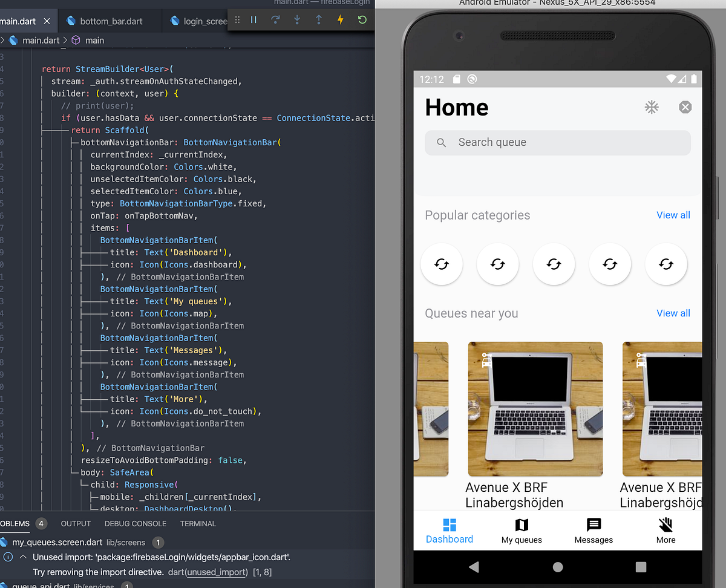The width and height of the screenshot is (726, 588).
Task: Trigger hot reload with the lightning bolt icon
Action: tap(340, 19)
